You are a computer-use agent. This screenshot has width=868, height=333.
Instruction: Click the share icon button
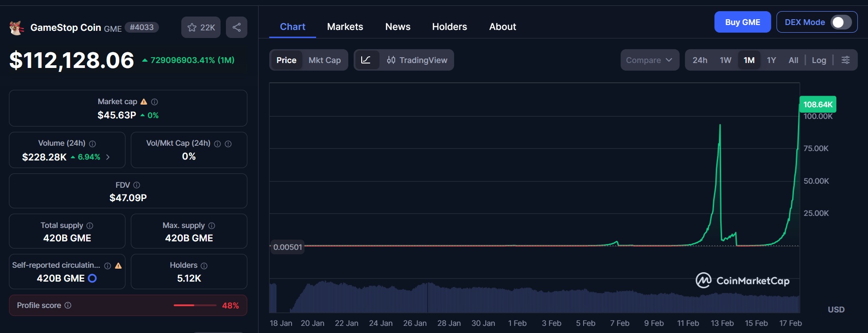[x=237, y=27]
